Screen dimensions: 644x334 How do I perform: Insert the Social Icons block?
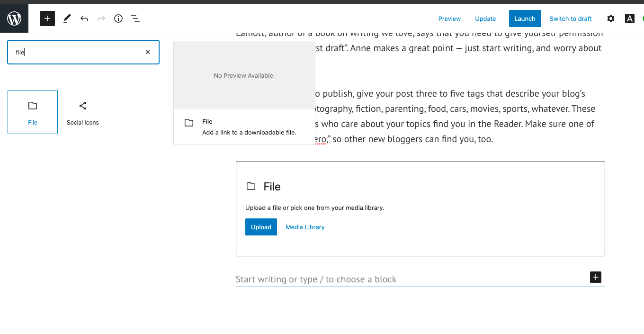click(x=83, y=112)
